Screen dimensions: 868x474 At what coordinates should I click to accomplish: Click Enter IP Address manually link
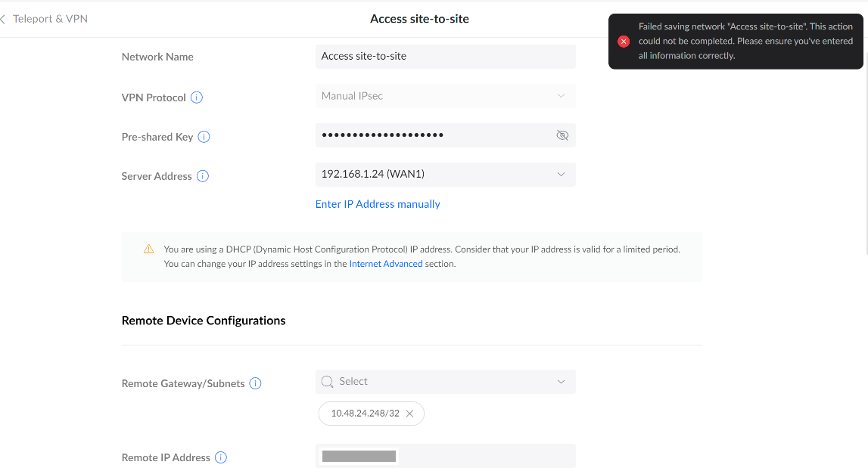[378, 204]
